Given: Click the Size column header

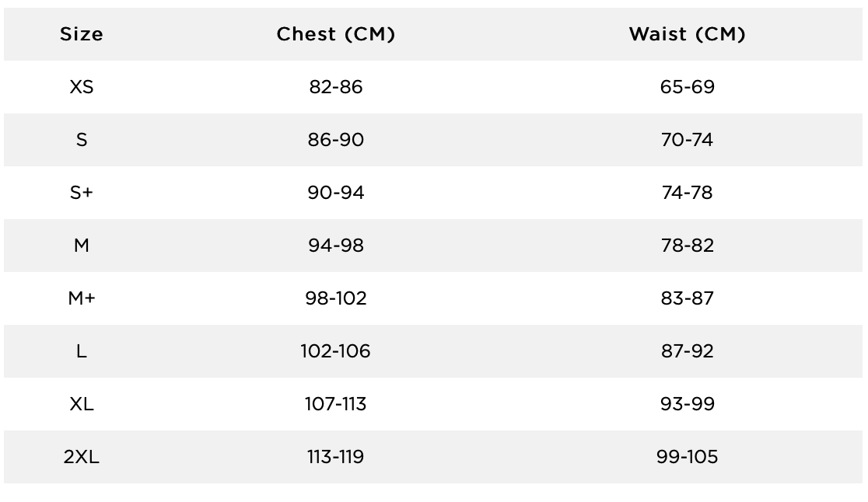Looking at the screenshot, I should [x=82, y=34].
